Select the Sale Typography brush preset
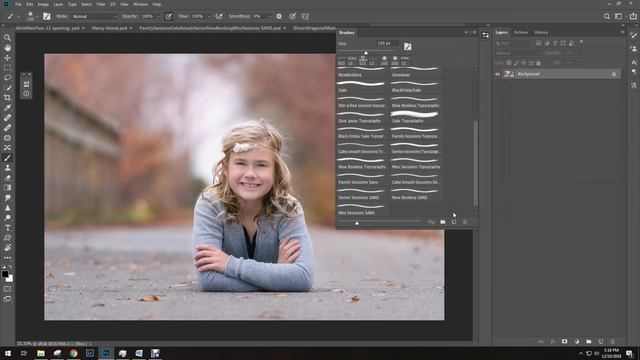This screenshot has width=640, height=360. (415, 117)
